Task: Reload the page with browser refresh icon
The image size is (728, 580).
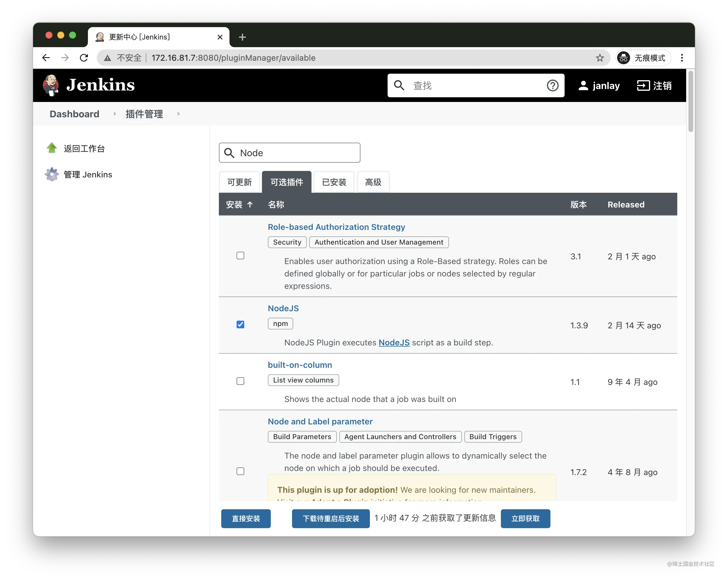Action: tap(84, 58)
